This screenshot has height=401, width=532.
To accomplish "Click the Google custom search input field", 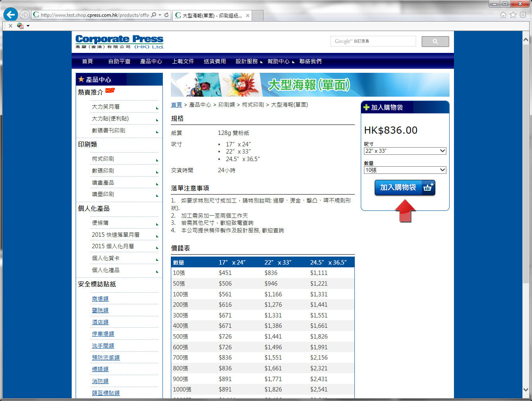I will [373, 41].
